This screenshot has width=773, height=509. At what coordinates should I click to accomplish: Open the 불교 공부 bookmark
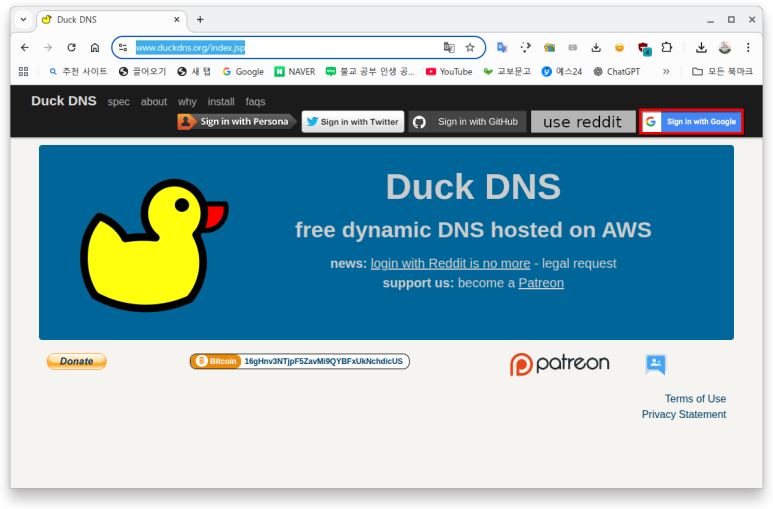coord(370,72)
